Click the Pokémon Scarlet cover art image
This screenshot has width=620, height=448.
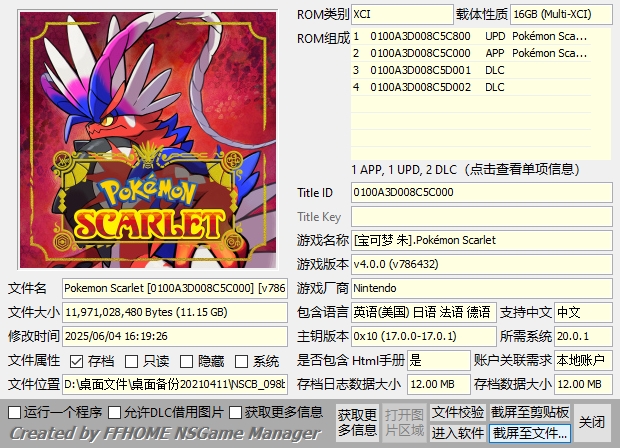click(x=143, y=136)
